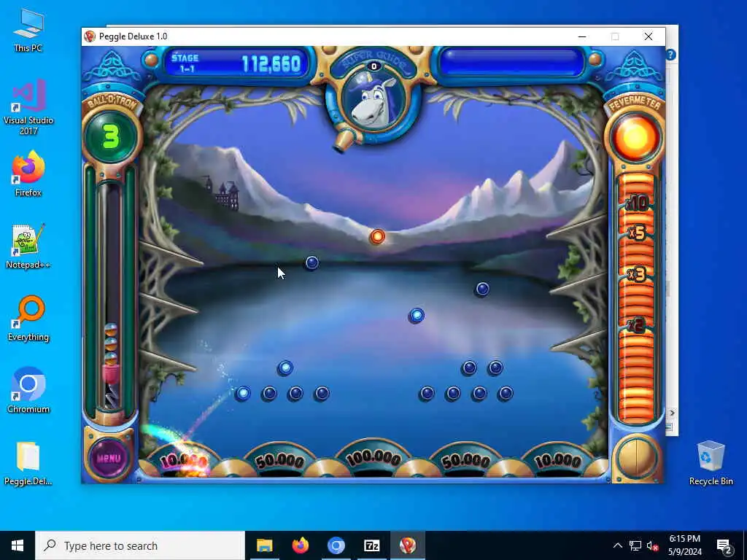This screenshot has width=747, height=560.
Task: Open the Windows Start menu
Action: (18, 545)
